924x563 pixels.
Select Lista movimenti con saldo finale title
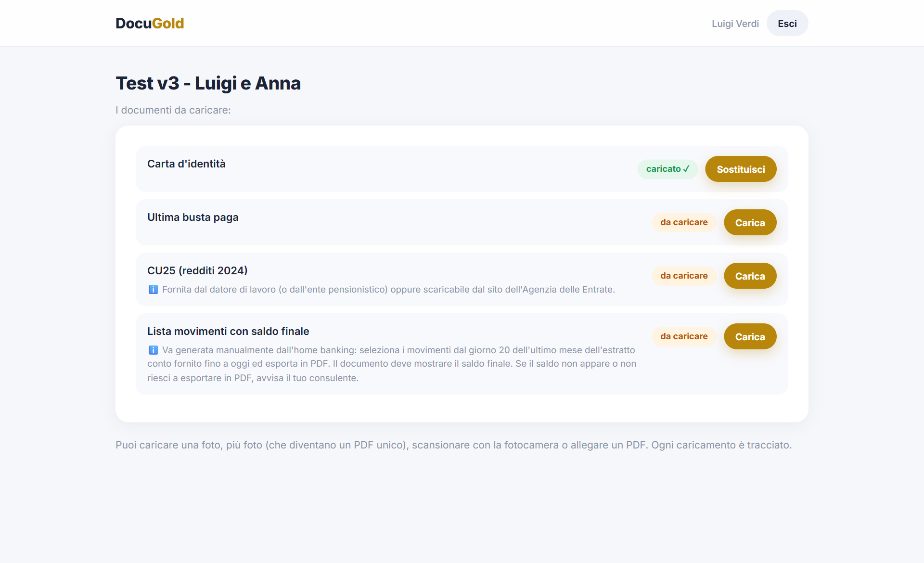tap(228, 331)
